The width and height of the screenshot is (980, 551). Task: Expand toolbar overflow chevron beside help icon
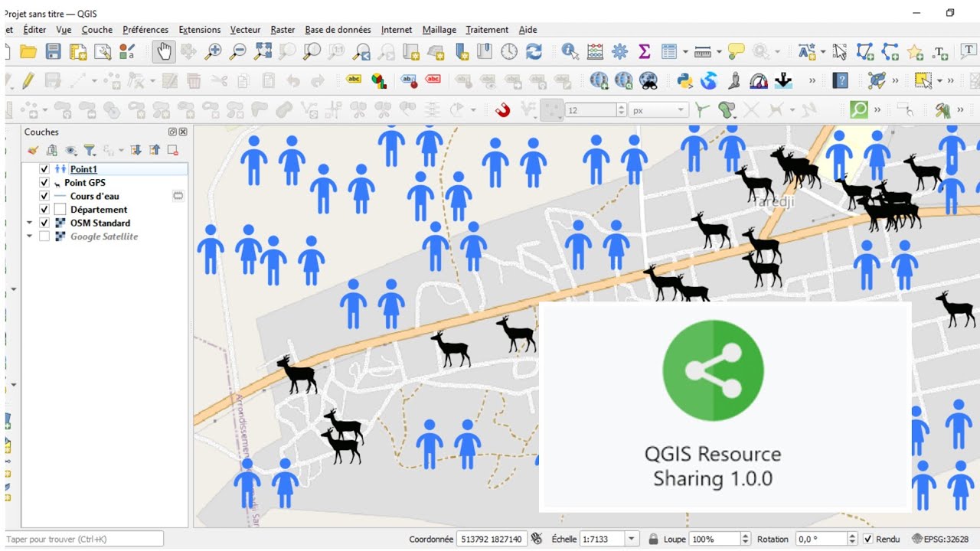[812, 80]
